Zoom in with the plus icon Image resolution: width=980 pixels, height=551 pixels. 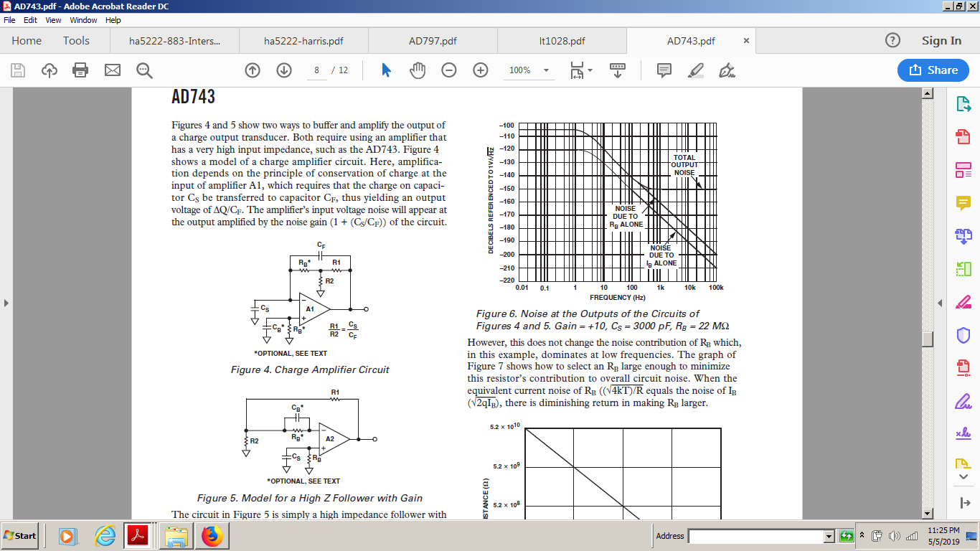[x=481, y=70]
